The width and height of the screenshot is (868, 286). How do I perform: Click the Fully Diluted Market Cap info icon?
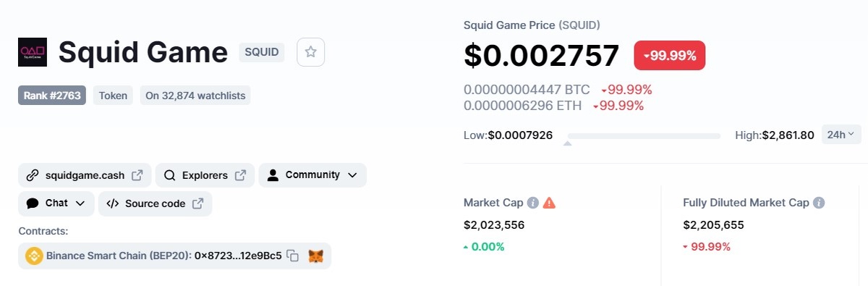pyautogui.click(x=820, y=203)
